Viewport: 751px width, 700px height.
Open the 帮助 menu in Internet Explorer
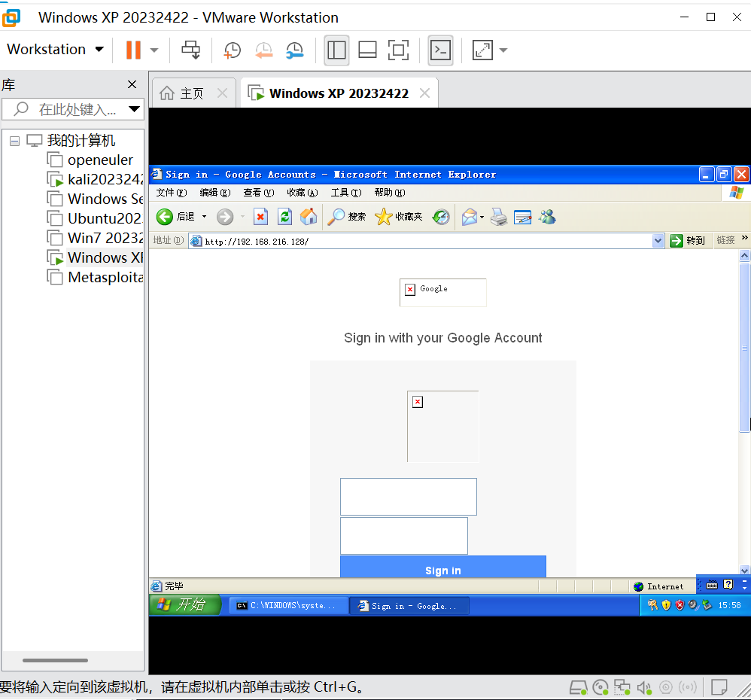[x=389, y=193]
